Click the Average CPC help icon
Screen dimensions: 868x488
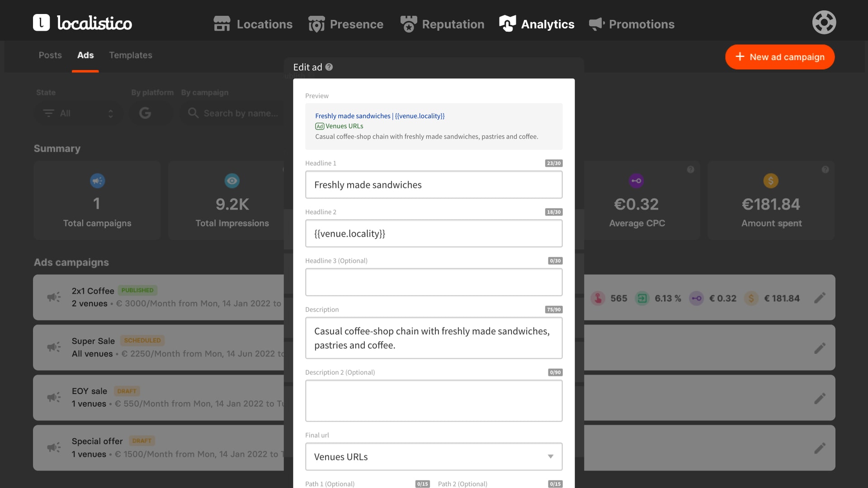(690, 169)
